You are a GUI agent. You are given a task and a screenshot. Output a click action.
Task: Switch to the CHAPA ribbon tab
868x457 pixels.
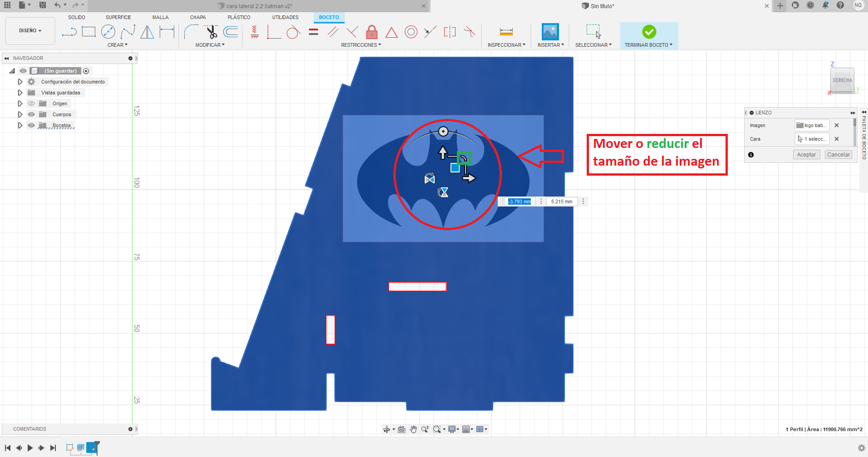[x=198, y=17]
